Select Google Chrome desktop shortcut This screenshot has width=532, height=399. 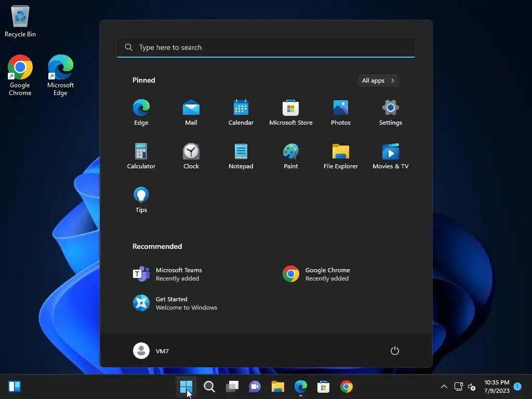[20, 75]
